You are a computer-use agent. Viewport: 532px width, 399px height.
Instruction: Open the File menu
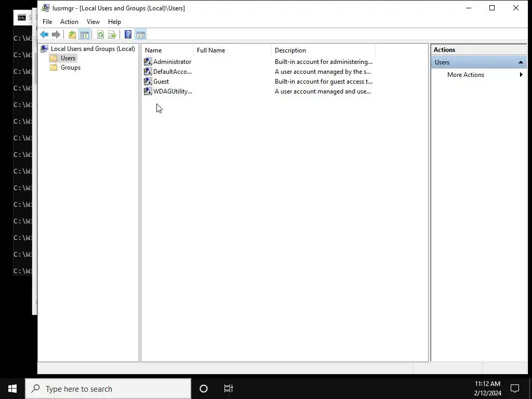tap(47, 22)
